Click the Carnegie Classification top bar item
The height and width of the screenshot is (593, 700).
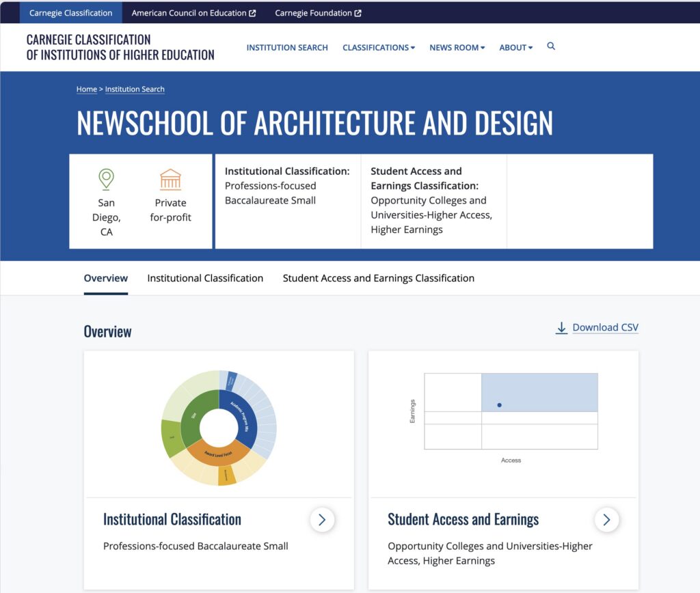click(x=70, y=12)
